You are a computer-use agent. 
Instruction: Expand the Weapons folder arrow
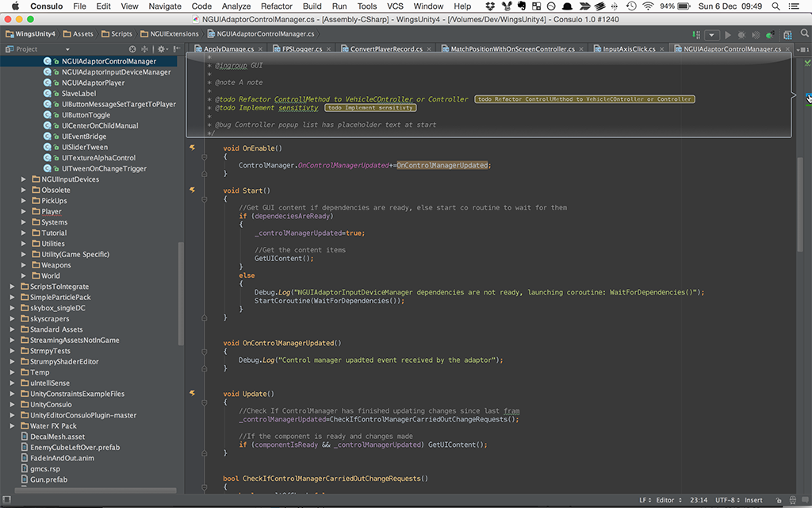(23, 265)
